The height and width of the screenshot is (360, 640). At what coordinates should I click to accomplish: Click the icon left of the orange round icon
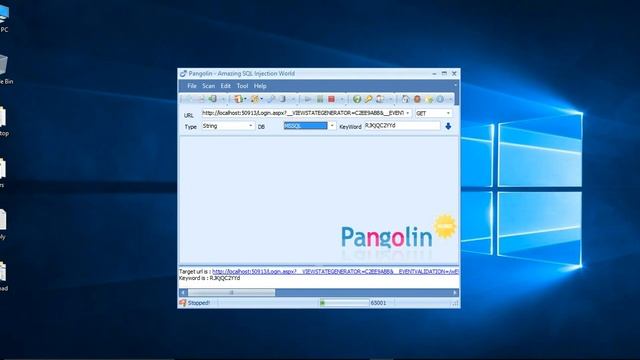[405, 99]
